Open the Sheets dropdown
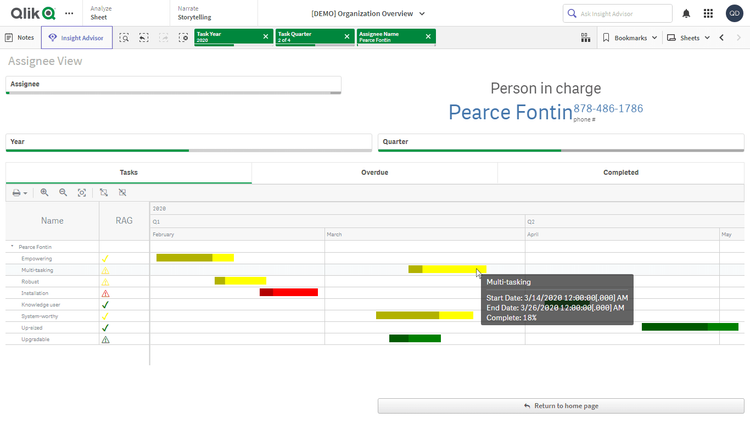The height and width of the screenshot is (422, 750). tap(689, 37)
